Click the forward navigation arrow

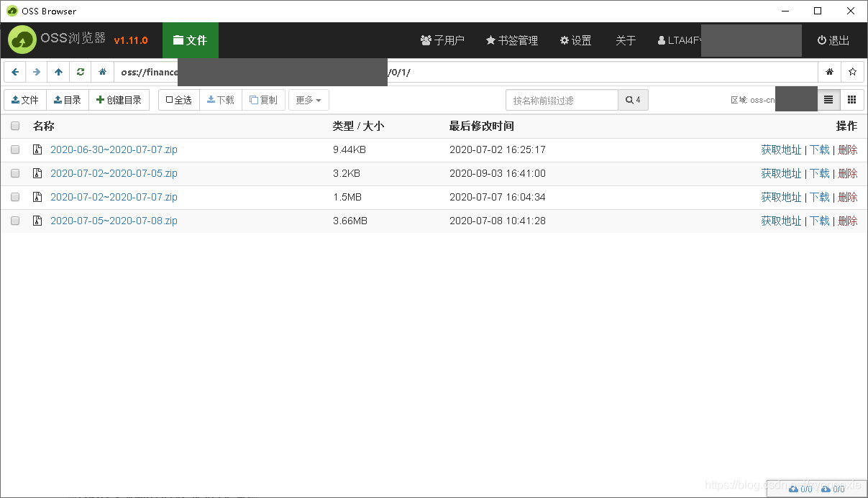[x=36, y=72]
